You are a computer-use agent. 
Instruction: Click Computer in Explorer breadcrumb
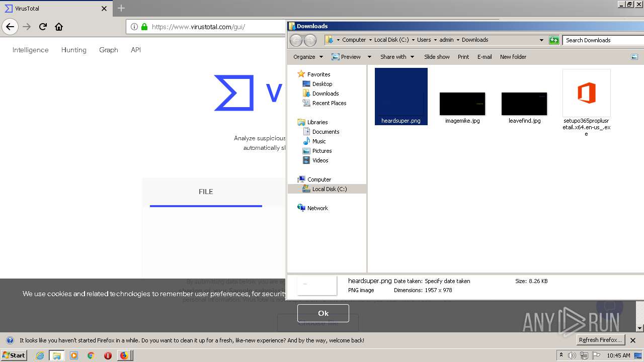(354, 40)
